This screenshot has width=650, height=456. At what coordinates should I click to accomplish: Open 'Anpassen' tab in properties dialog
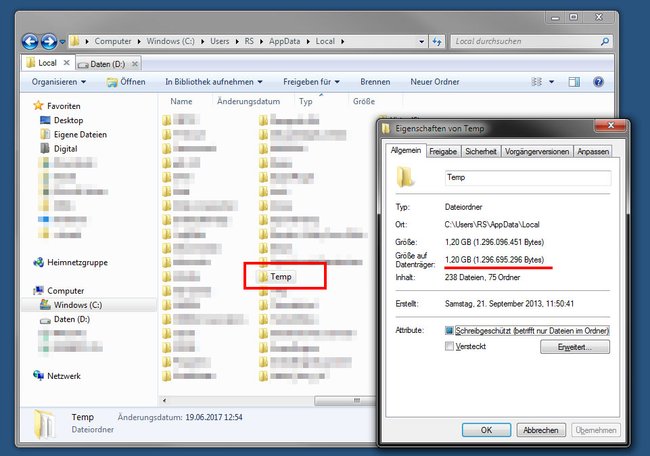pos(593,152)
